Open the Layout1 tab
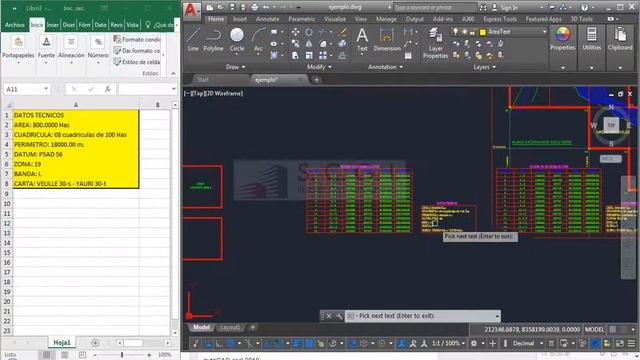This screenshot has width=640, height=360. pos(230,327)
